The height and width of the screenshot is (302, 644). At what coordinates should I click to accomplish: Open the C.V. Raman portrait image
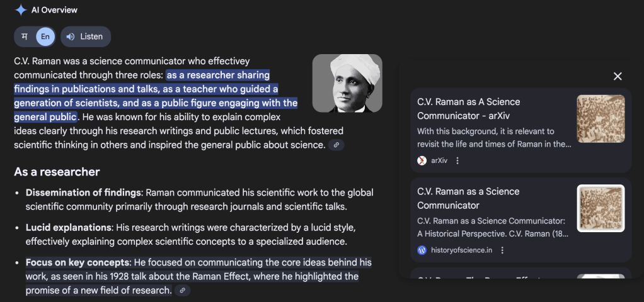[x=347, y=84]
